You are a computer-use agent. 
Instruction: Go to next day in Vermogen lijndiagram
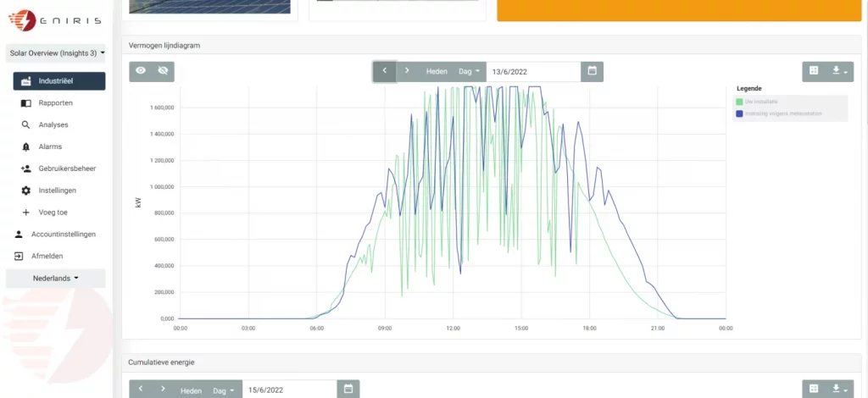[x=407, y=71]
